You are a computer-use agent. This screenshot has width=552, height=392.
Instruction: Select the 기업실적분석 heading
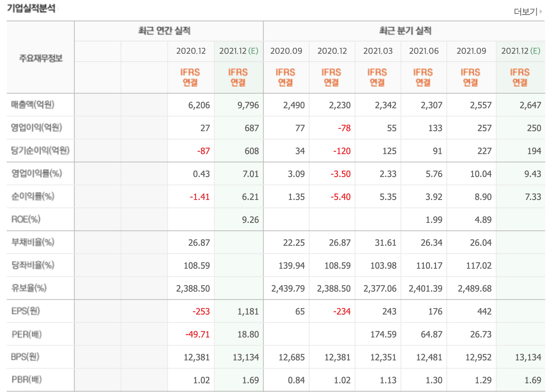tap(31, 8)
